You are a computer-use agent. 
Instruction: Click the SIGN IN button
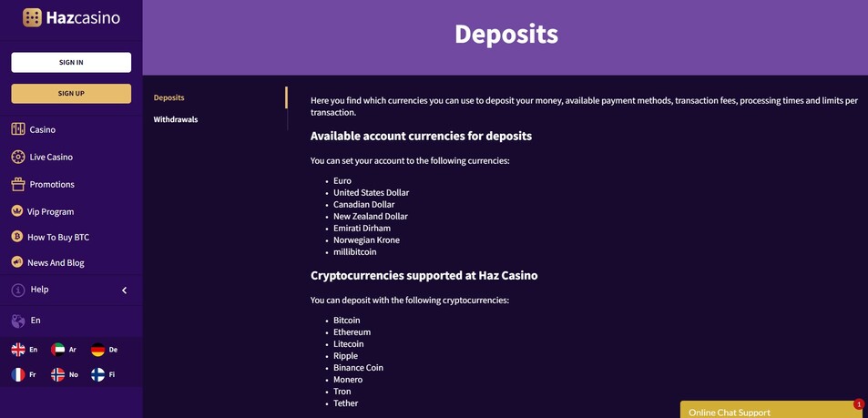click(x=71, y=63)
